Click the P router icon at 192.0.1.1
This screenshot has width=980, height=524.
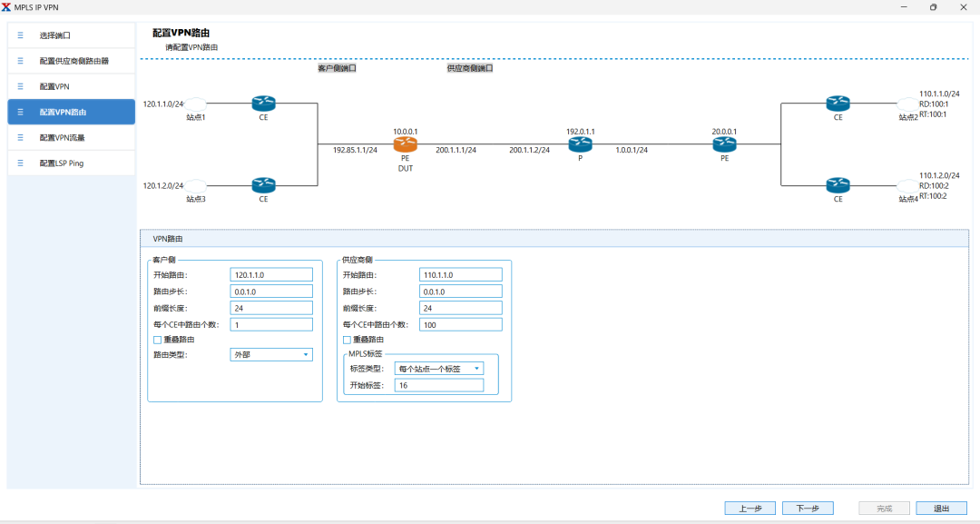[x=580, y=145]
